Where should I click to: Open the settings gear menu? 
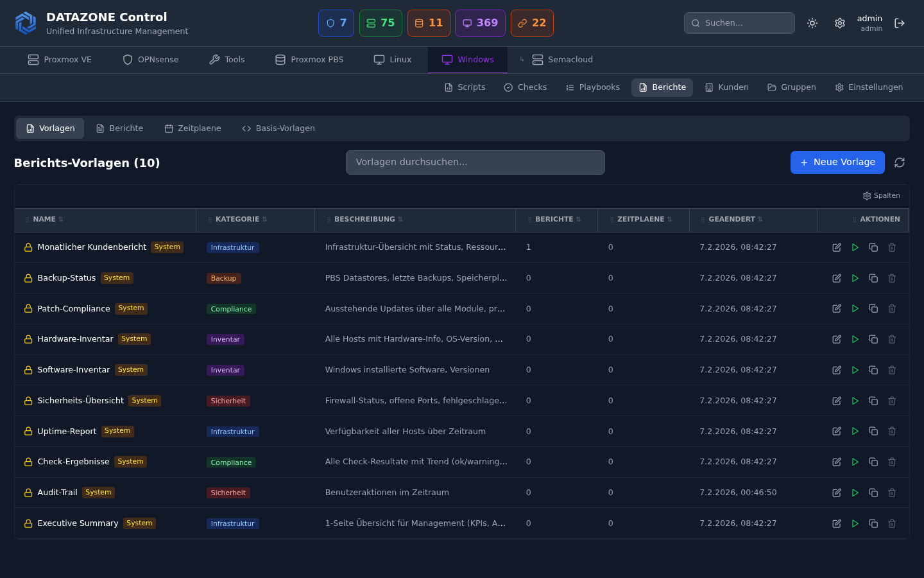[x=840, y=23]
